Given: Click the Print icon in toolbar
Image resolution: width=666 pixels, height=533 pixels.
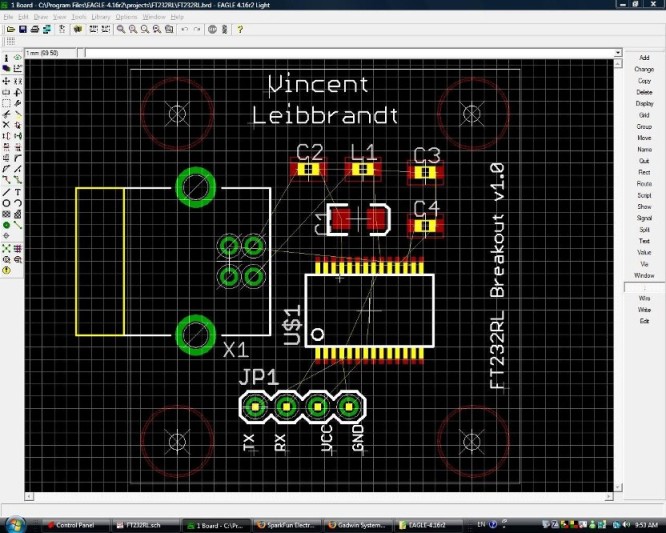Looking at the screenshot, I should point(35,29).
